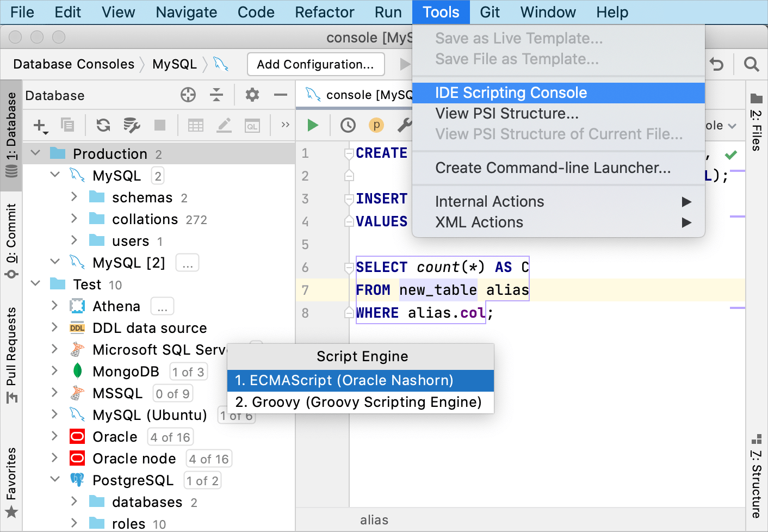Refresh the database connection
768x532 pixels.
tap(102, 125)
